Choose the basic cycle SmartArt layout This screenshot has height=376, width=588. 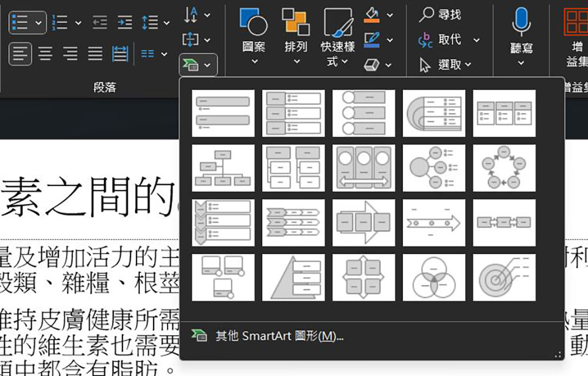coord(504,168)
